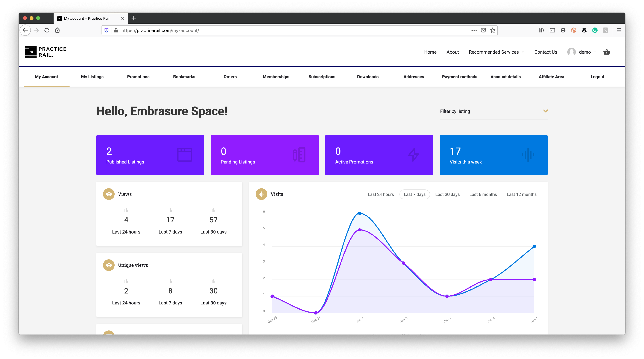Image resolution: width=644 pixels, height=359 pixels.
Task: Reload the page with refresh icon
Action: tap(47, 30)
